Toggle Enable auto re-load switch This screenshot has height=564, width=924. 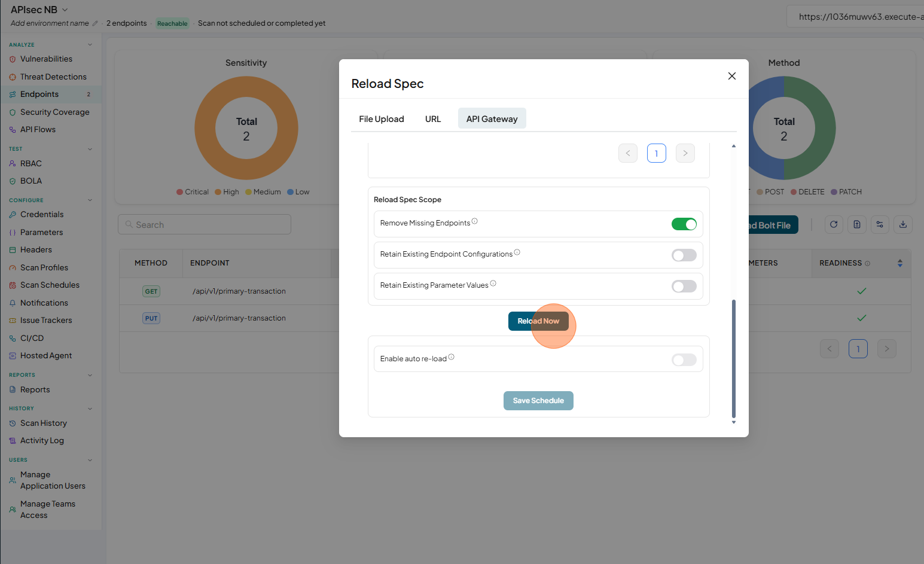point(684,359)
